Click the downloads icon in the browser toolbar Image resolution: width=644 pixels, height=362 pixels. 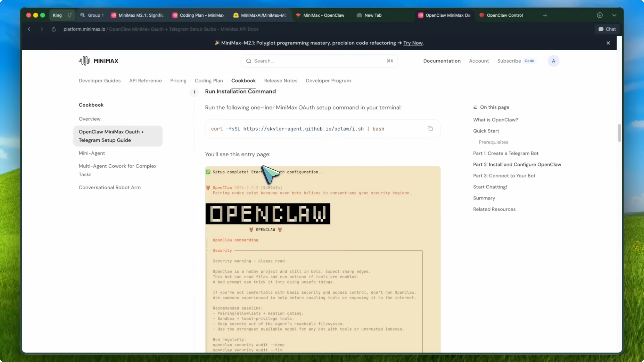point(600,15)
